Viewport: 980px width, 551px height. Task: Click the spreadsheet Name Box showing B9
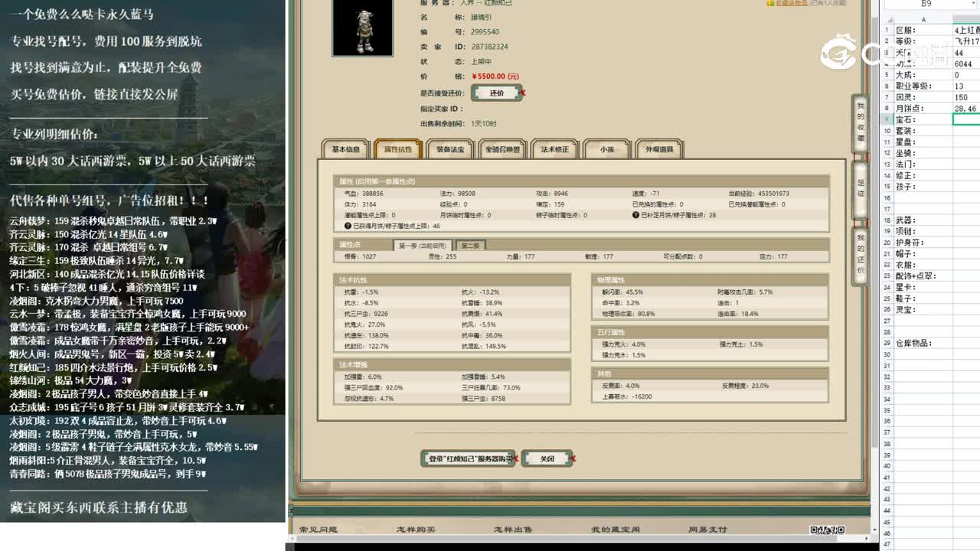(x=926, y=5)
